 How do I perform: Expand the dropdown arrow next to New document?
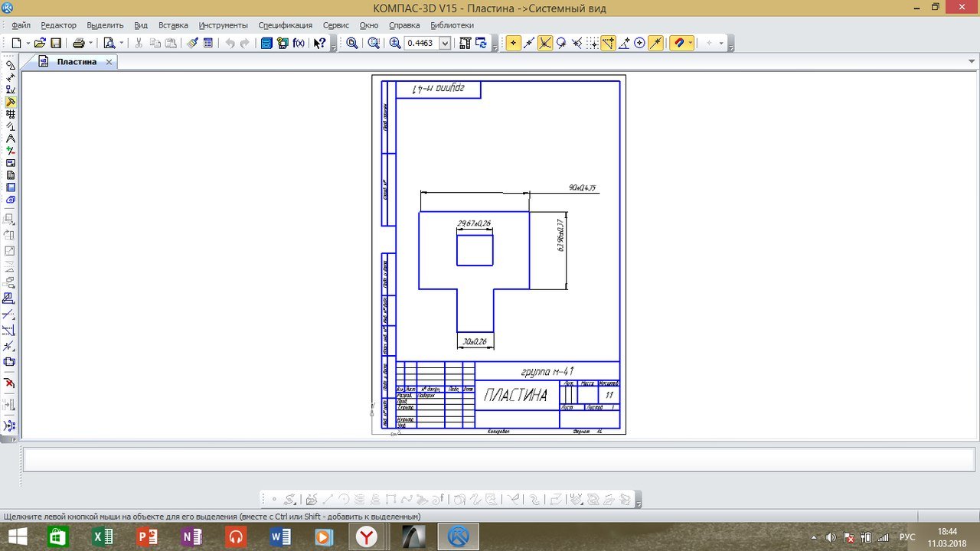[x=28, y=44]
